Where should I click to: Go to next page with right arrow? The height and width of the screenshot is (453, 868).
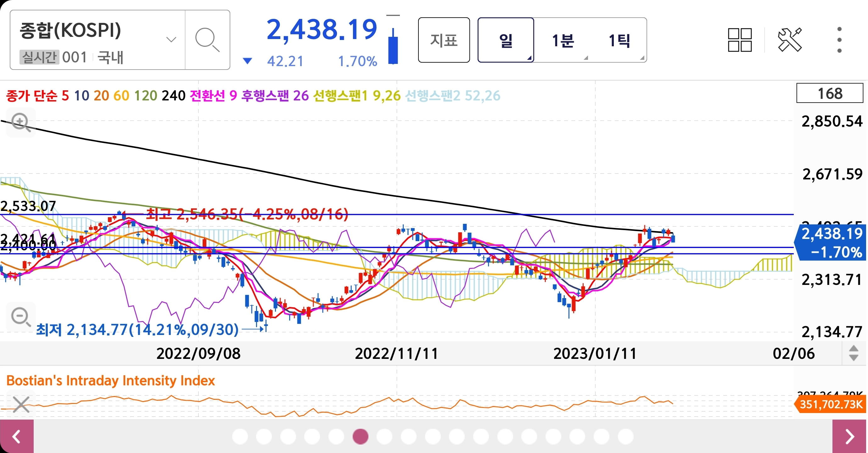849,437
